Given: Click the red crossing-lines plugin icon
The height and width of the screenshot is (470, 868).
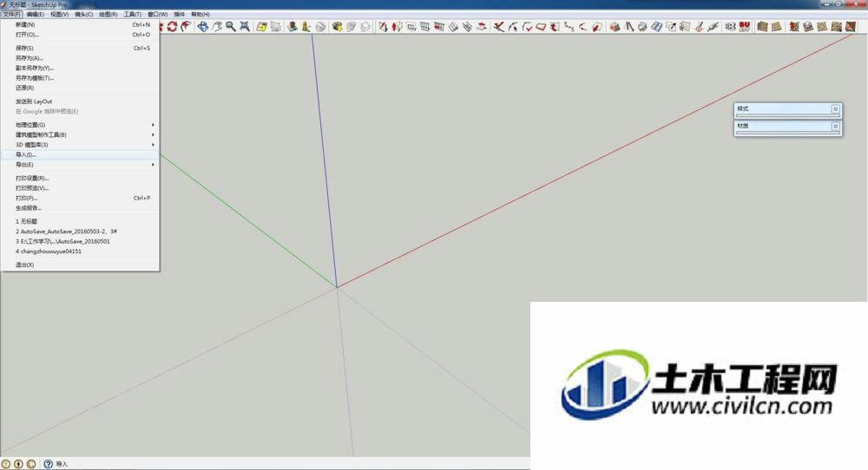Looking at the screenshot, I should point(499,27).
